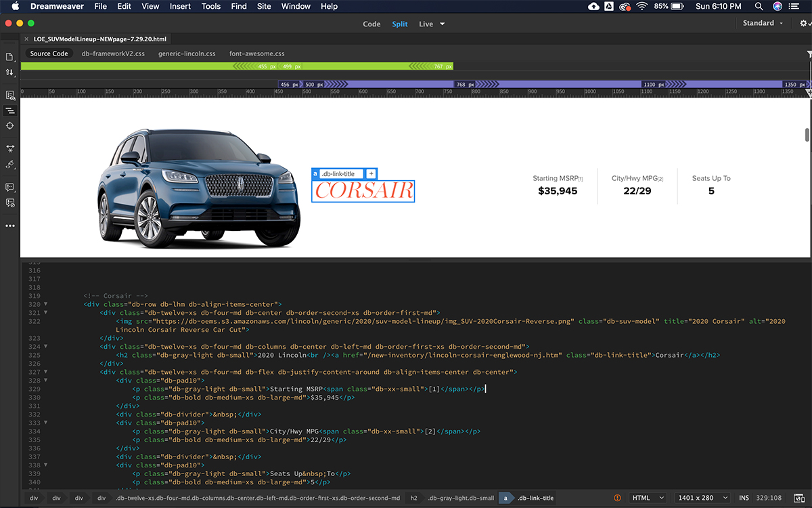Toggle the Live View Options icon
812x508 pixels.
point(9,96)
